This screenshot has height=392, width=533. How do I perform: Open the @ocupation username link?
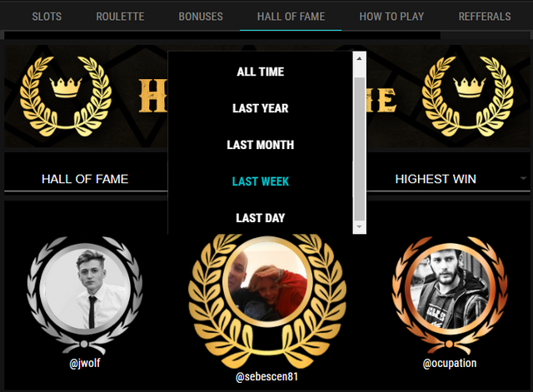450,363
